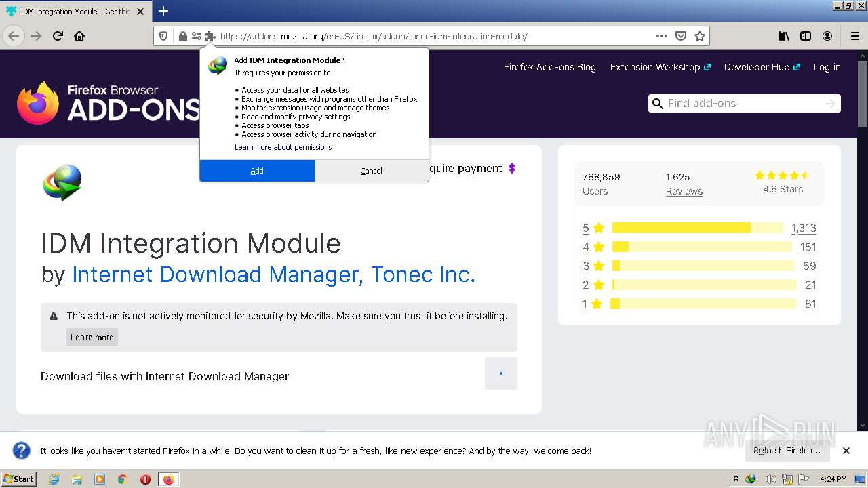The image size is (868, 488).
Task: Click the loading install button placeholder
Action: 501,373
